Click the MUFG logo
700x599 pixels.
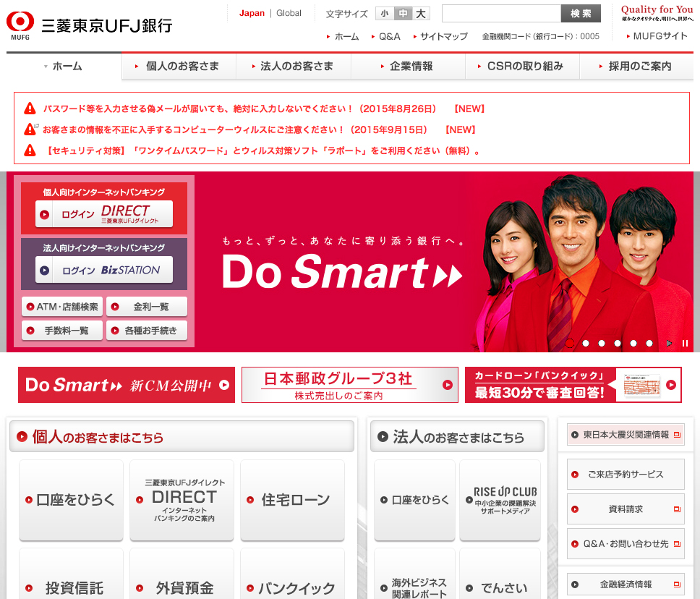tap(20, 25)
